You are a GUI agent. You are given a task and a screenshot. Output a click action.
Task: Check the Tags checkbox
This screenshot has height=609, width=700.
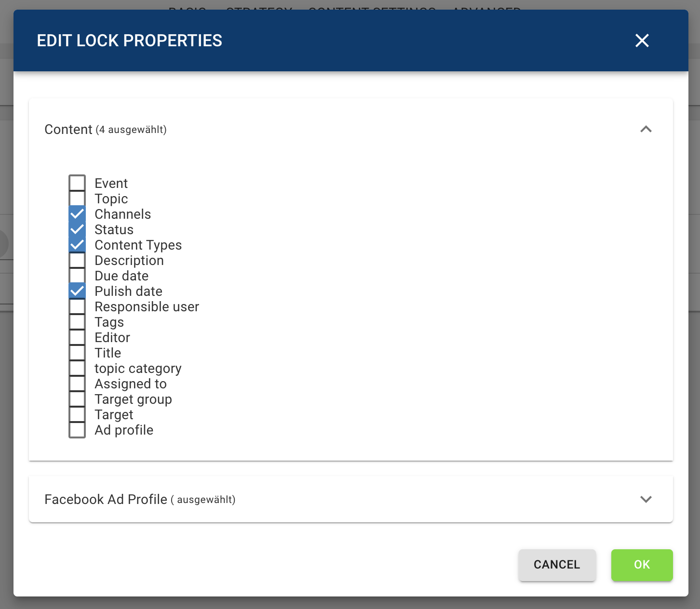coord(77,322)
